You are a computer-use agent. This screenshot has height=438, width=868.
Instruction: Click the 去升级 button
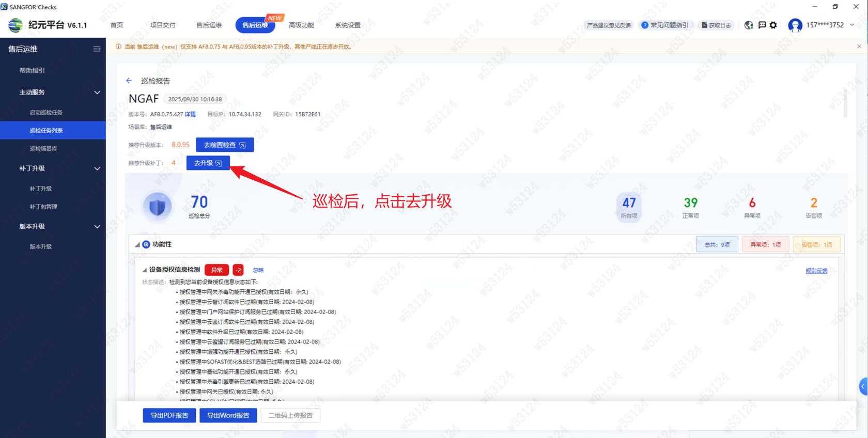[x=208, y=163]
